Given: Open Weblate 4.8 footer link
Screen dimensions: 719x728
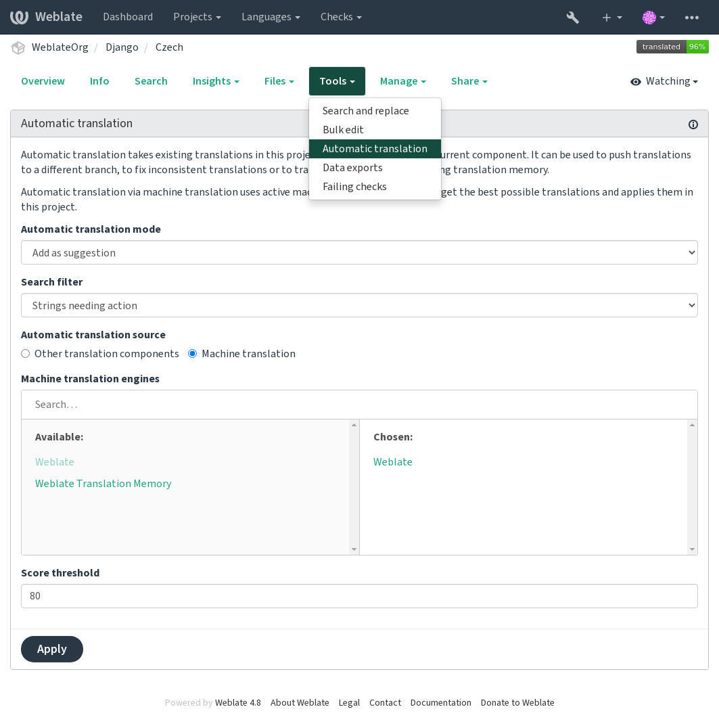Looking at the screenshot, I should point(238,703).
